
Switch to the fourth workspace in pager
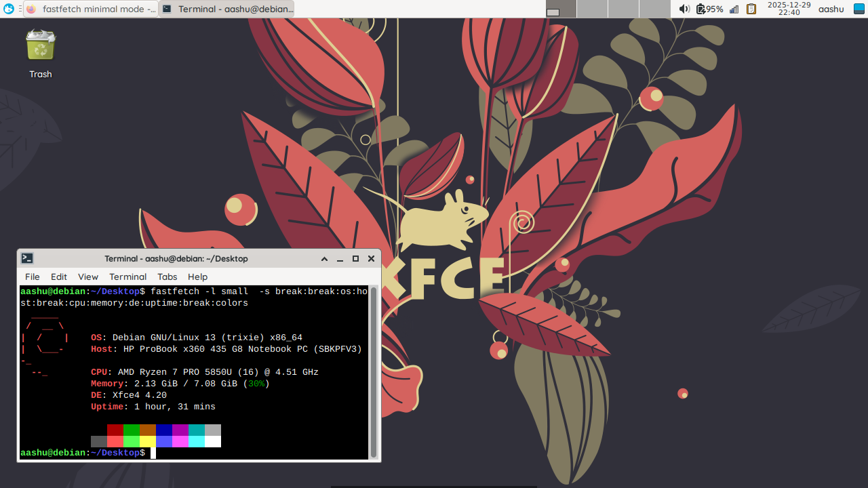[x=654, y=9]
